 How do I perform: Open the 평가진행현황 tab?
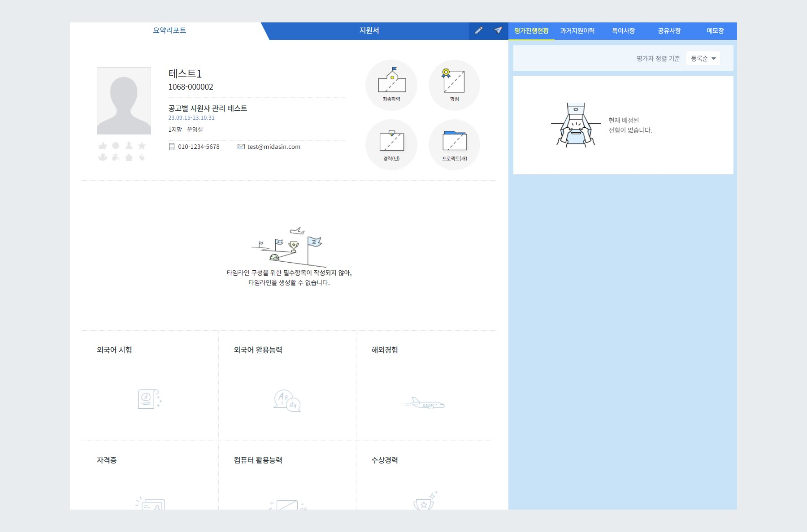(531, 31)
